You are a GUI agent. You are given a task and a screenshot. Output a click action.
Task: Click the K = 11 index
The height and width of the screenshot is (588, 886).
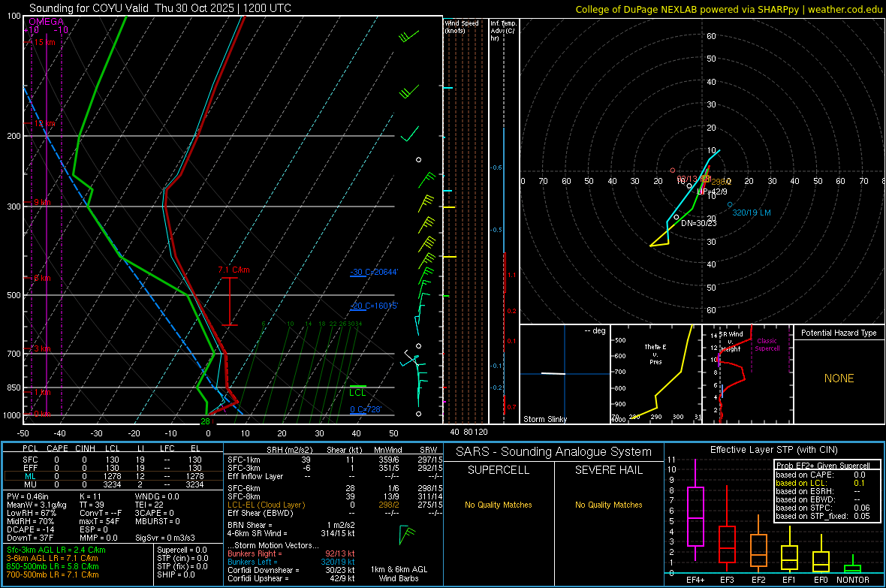[x=90, y=496]
